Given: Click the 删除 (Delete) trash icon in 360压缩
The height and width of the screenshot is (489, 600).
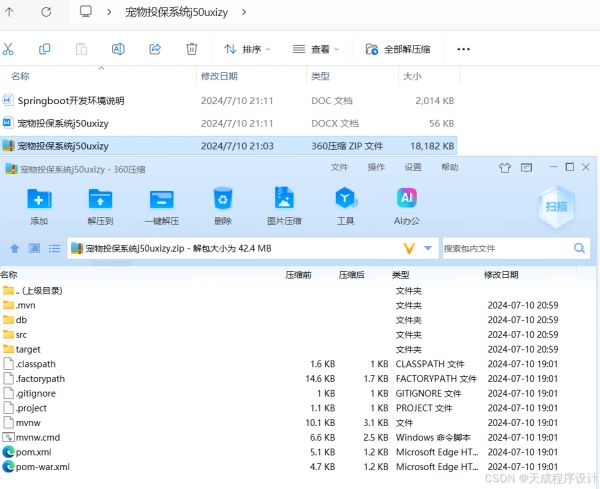Looking at the screenshot, I should click(223, 200).
